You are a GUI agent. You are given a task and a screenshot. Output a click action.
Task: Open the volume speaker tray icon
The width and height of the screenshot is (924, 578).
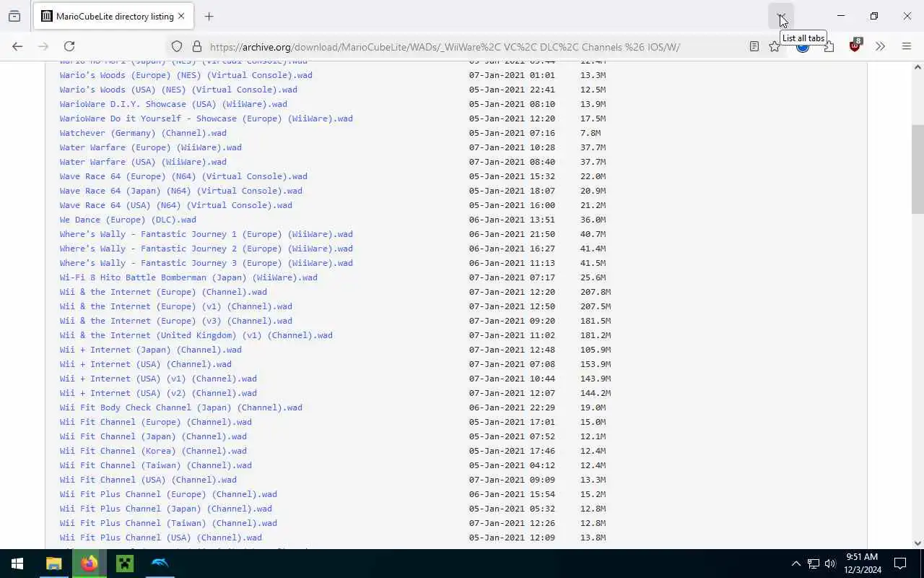(830, 564)
